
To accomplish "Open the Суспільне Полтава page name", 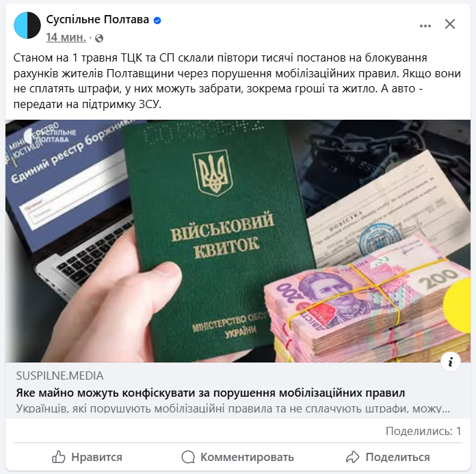I will click(97, 19).
